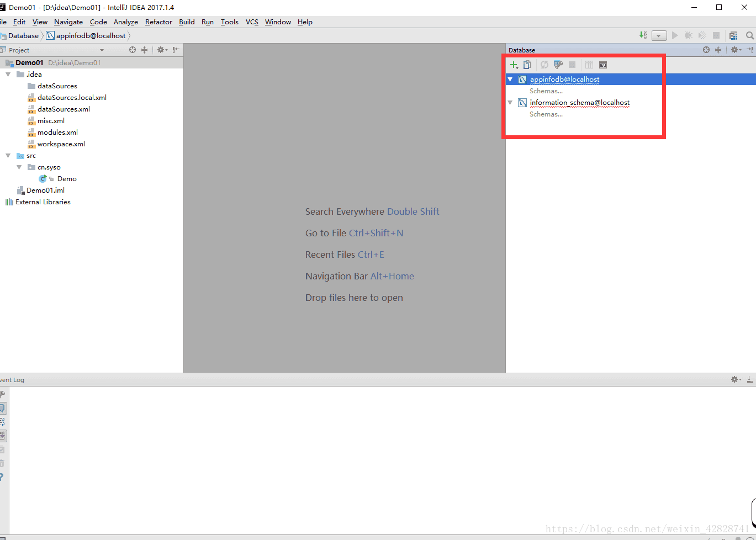Click the Make Project build icon
Image resolution: width=756 pixels, height=540 pixels.
[643, 35]
